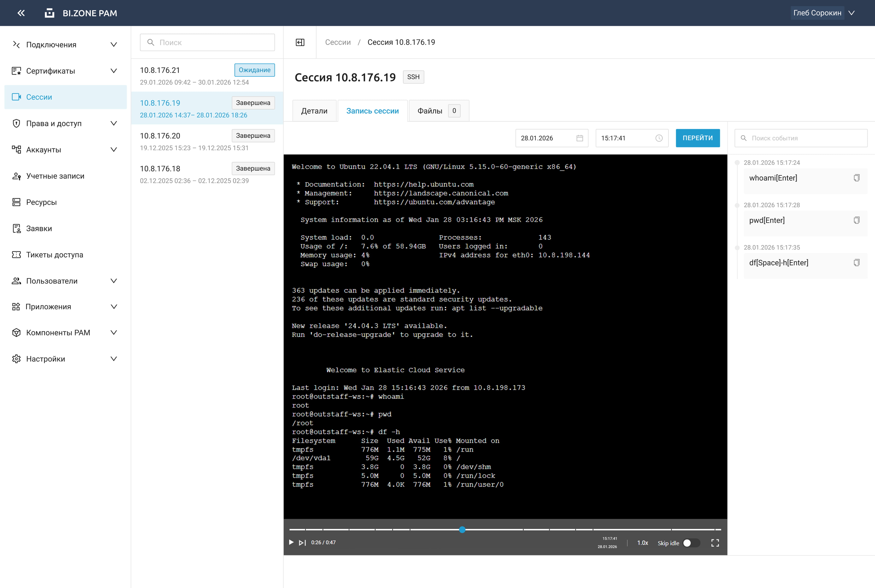This screenshot has height=588, width=875.
Task: Click the playback progress slider handle
Action: tap(462, 529)
